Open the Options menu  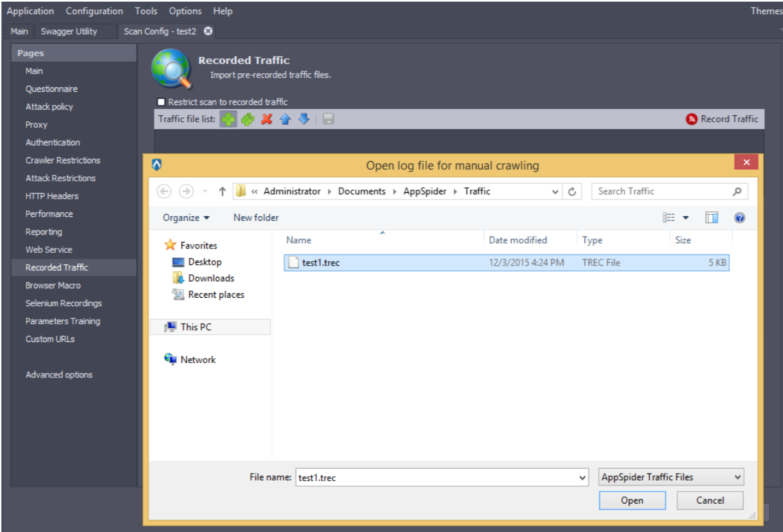point(185,11)
